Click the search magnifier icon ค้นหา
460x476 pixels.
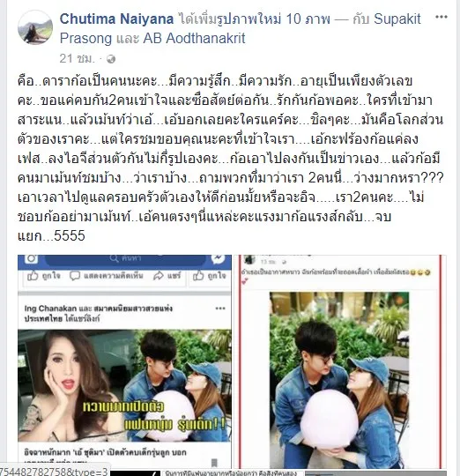click(x=114, y=258)
